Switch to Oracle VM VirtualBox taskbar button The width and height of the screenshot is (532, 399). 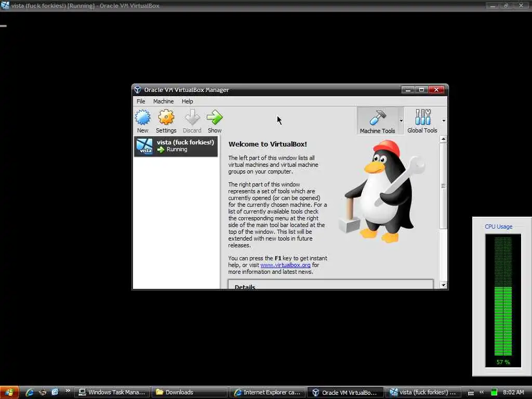click(x=345, y=393)
